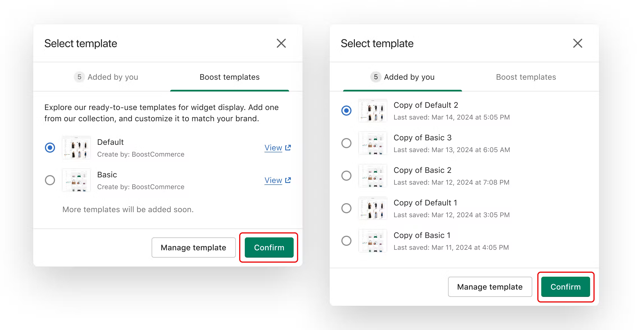644x330 pixels.
Task: Open Boost templates tab in right dialog
Action: (x=526, y=77)
